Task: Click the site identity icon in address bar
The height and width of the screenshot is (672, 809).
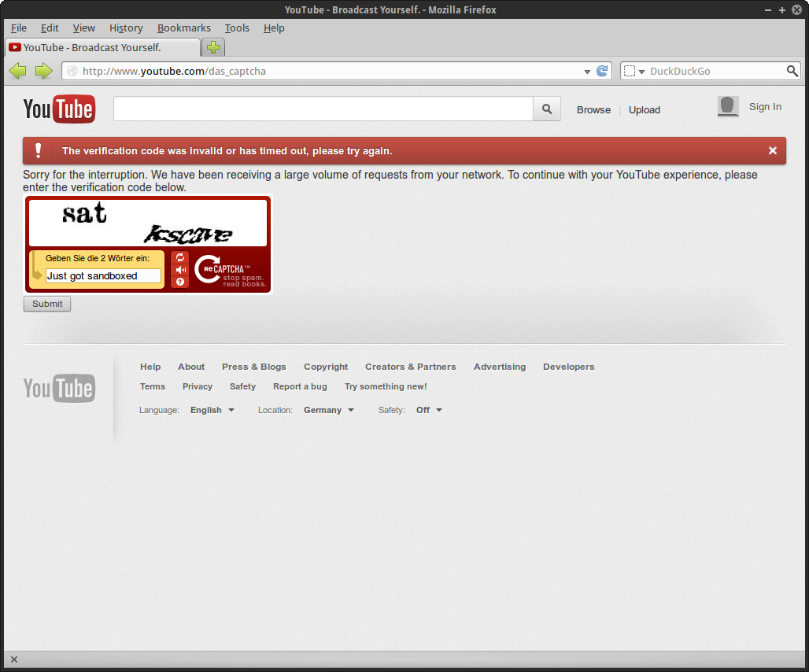Action: tap(72, 71)
